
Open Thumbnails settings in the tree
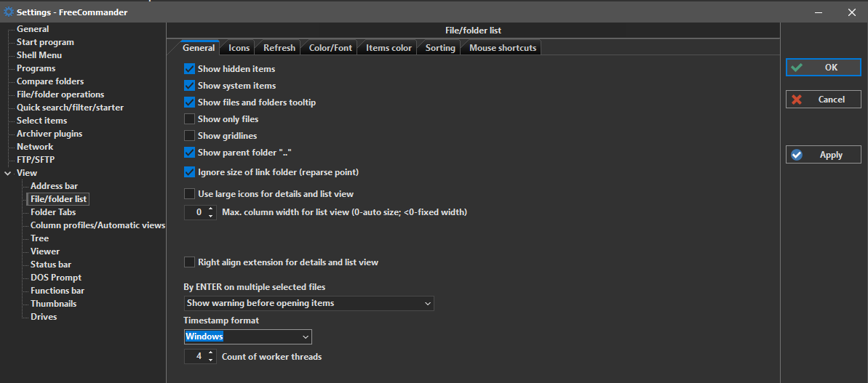coord(53,304)
